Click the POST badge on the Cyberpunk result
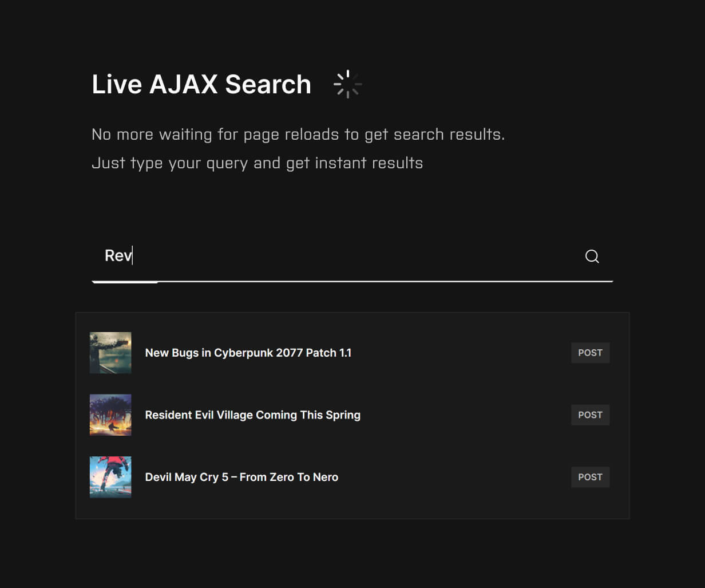705x588 pixels. coord(591,353)
